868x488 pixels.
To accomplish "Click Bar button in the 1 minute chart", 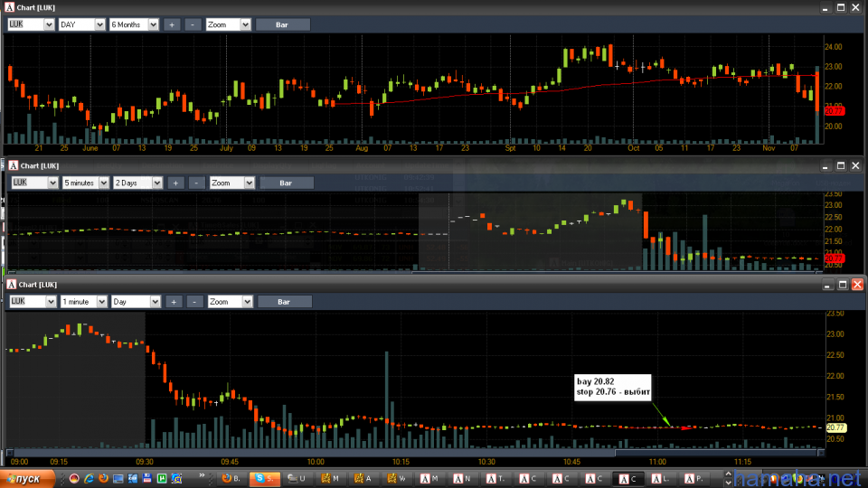I will pos(283,301).
